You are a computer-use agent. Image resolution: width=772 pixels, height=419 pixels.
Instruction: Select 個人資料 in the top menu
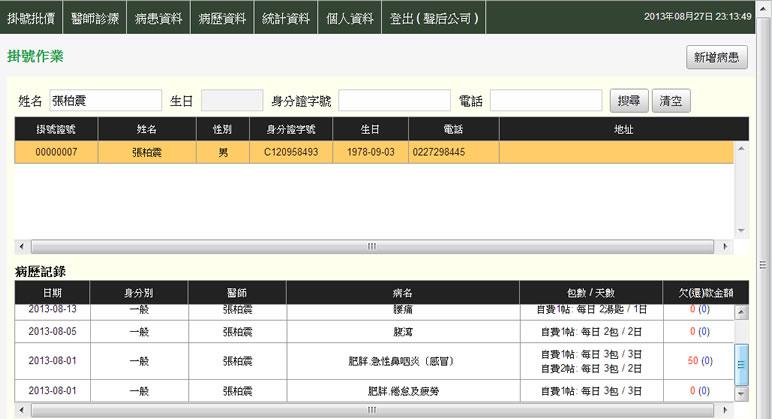[x=350, y=17]
